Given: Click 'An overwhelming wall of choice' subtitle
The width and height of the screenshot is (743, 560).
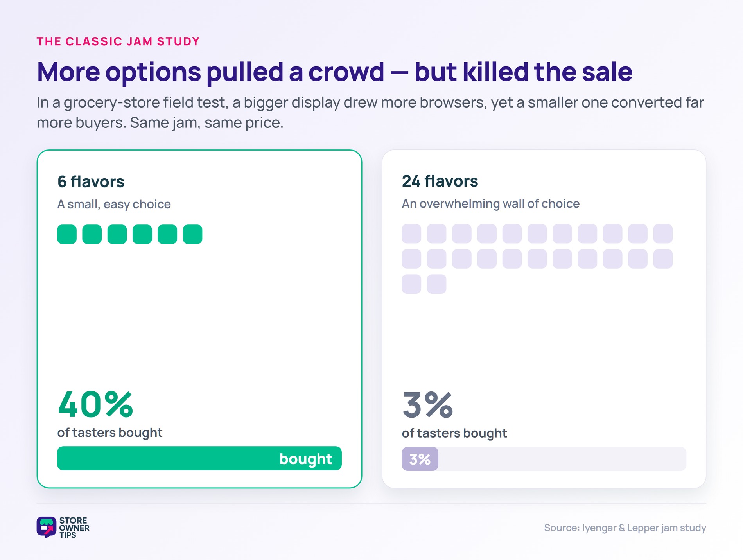Looking at the screenshot, I should [x=491, y=204].
